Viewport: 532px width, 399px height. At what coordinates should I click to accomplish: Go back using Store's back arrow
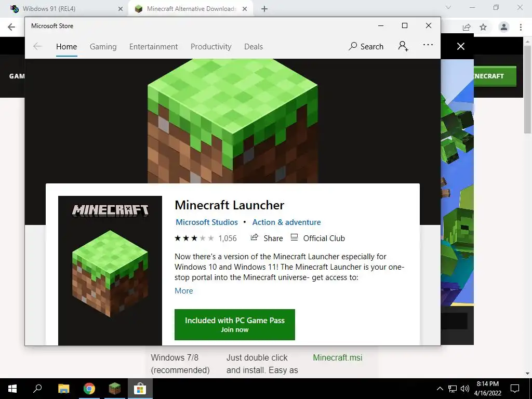coord(37,46)
